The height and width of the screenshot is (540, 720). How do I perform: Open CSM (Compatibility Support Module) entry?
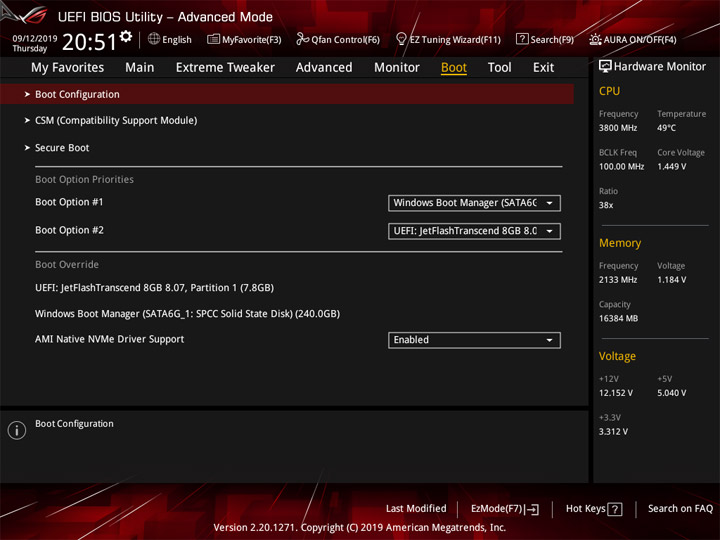point(116,120)
